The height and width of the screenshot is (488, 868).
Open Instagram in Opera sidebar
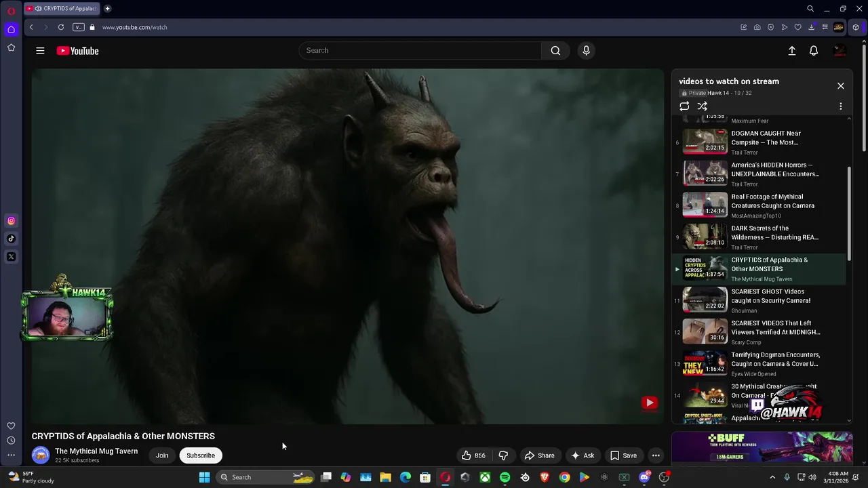click(x=11, y=220)
